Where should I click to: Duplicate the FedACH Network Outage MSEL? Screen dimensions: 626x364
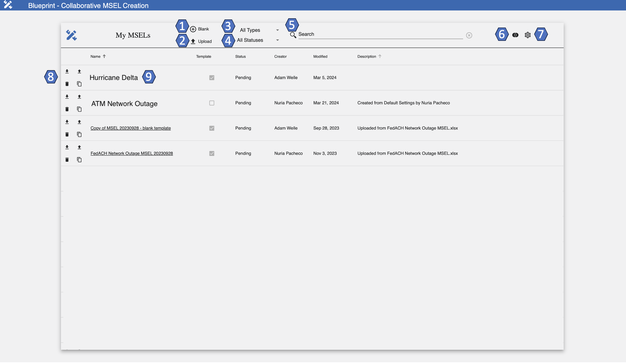(x=79, y=159)
